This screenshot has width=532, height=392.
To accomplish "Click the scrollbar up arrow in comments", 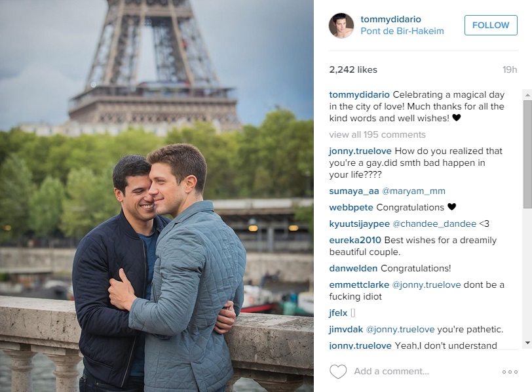I will (x=527, y=95).
